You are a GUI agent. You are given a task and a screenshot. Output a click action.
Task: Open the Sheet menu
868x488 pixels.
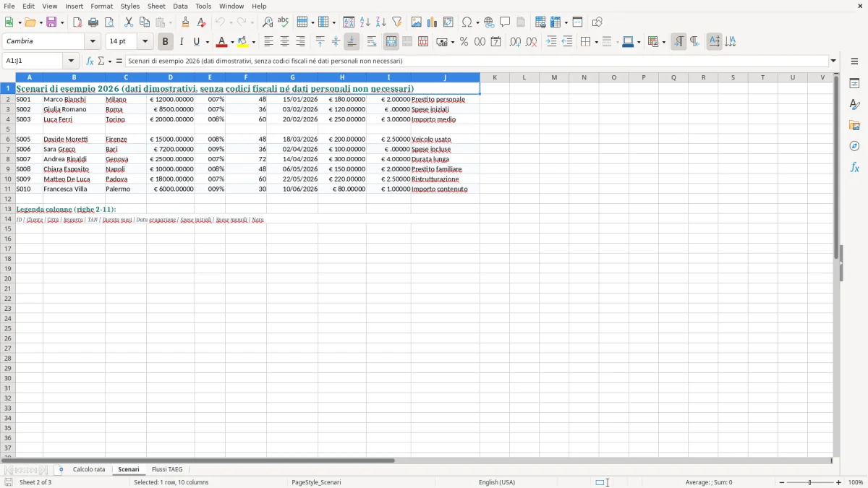(156, 6)
